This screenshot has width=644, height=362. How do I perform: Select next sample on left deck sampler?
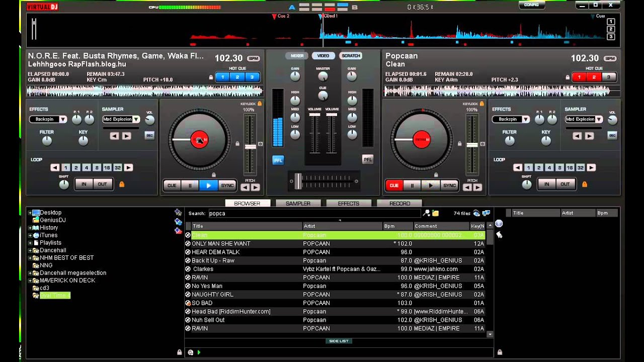tap(126, 136)
